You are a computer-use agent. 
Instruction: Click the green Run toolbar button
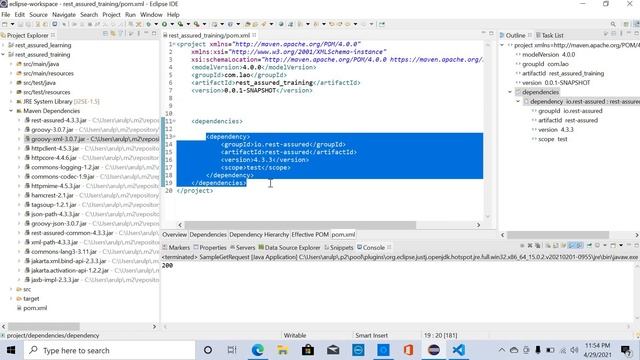(x=164, y=24)
